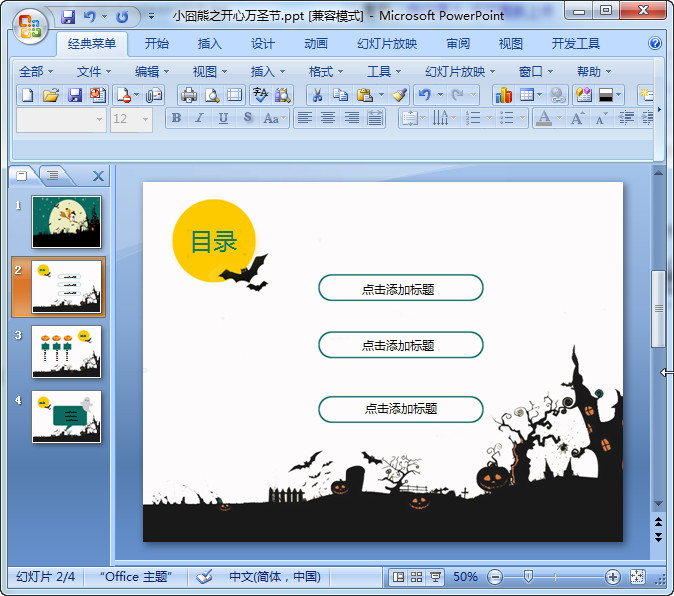Fit slide to window icon in status bar

click(x=637, y=577)
